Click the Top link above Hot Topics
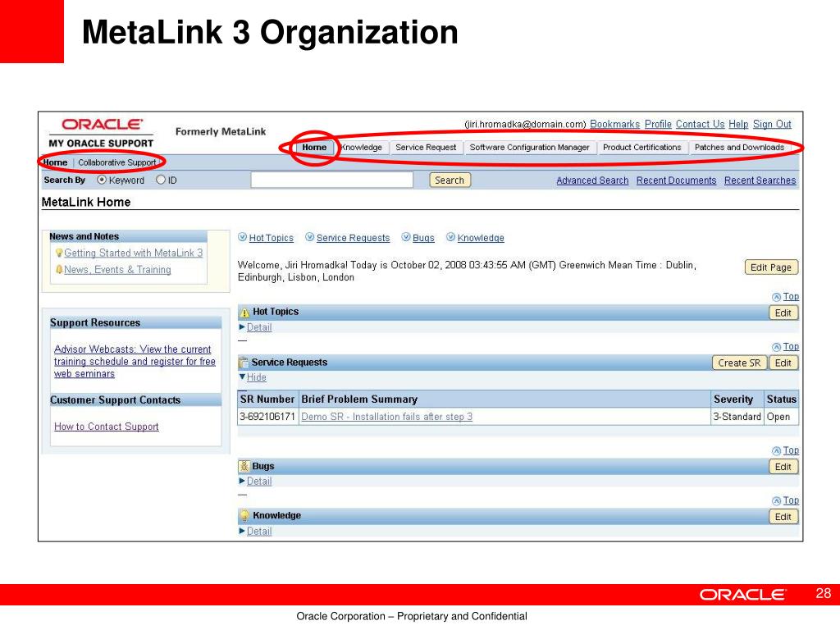Image resolution: width=840 pixels, height=630 pixels. pyautogui.click(x=791, y=297)
